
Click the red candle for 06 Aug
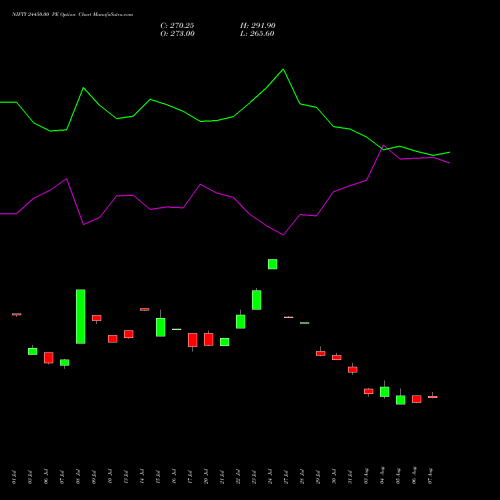(x=417, y=399)
